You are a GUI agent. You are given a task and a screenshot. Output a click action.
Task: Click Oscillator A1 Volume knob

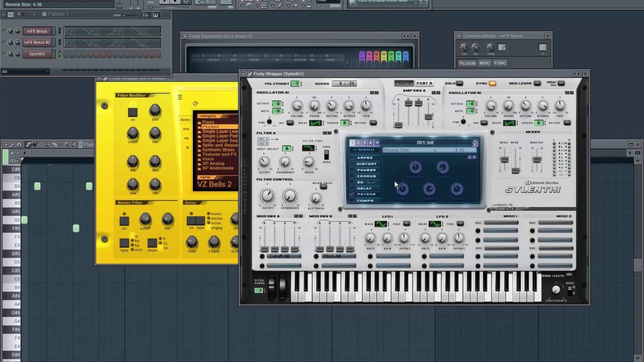(x=297, y=106)
